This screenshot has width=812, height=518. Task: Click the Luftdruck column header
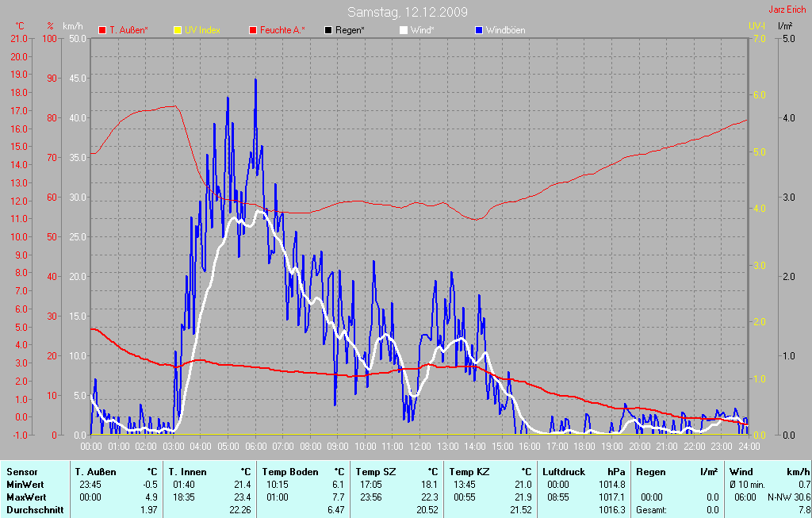pos(564,472)
